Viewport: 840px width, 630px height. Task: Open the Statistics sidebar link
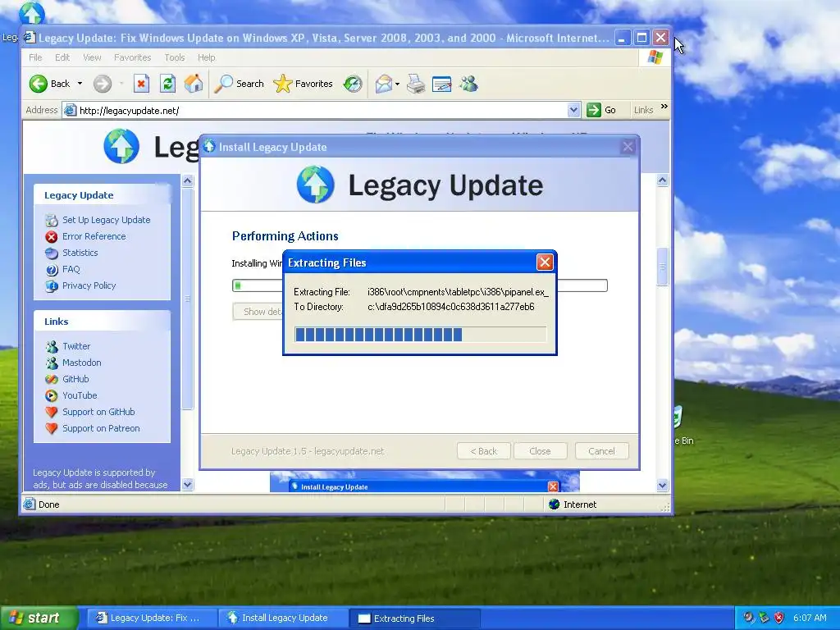click(x=80, y=253)
